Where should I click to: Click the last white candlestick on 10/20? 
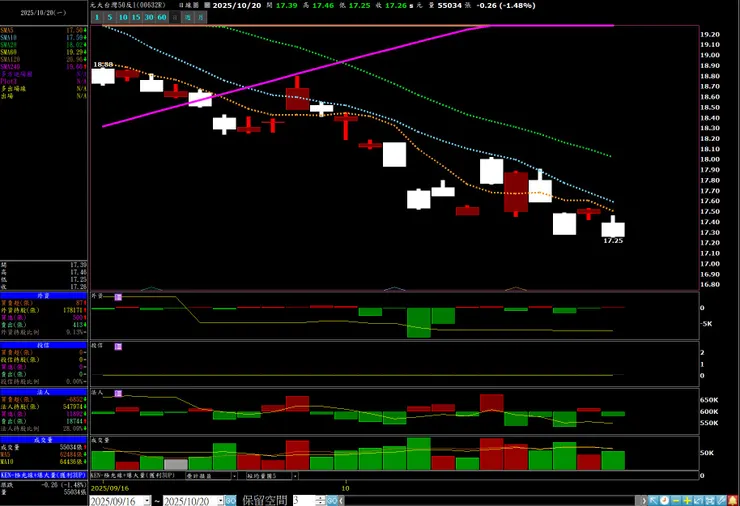[613, 229]
